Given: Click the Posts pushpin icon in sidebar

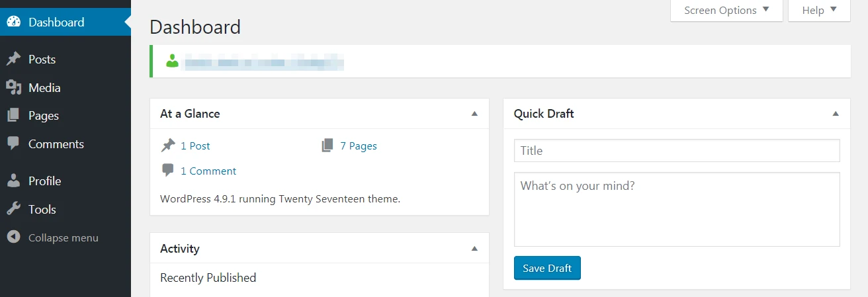Looking at the screenshot, I should pos(13,60).
